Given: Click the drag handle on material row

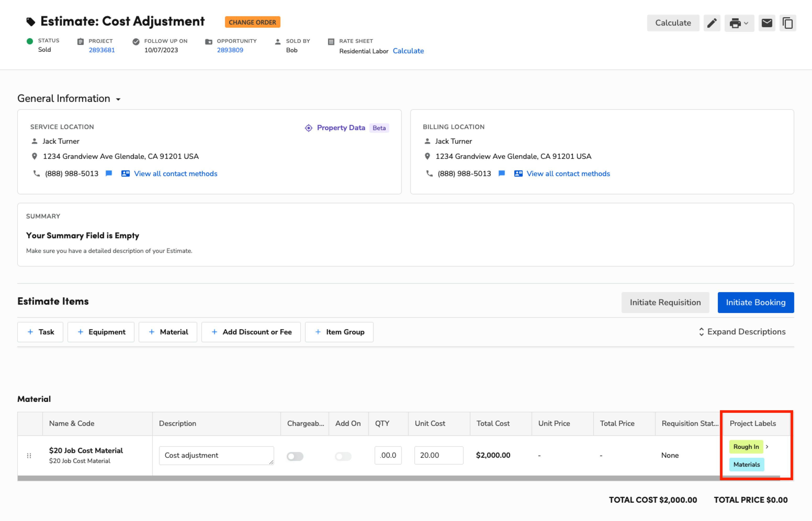Looking at the screenshot, I should [x=29, y=456].
